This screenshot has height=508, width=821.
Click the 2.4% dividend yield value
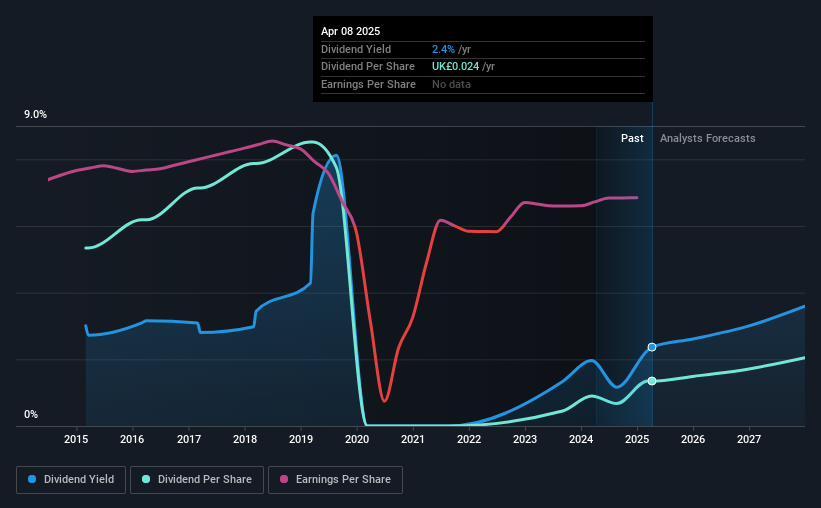443,49
